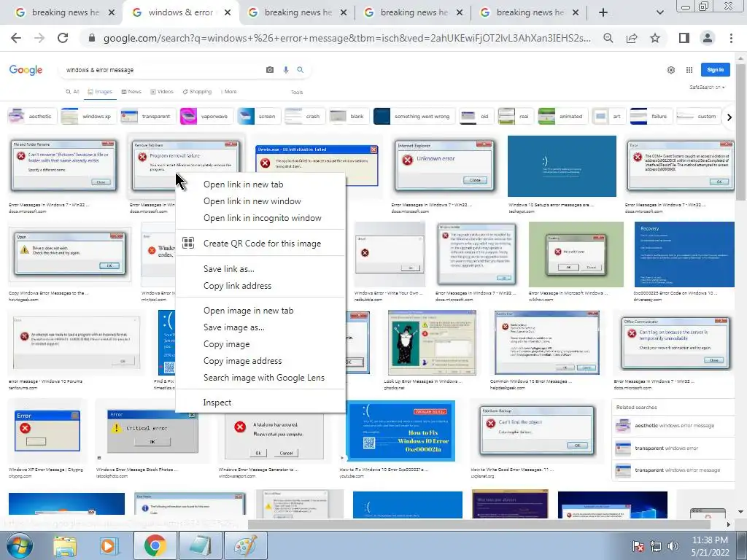This screenshot has width=747, height=560.
Task: Close the 'windows & error' active tab
Action: pos(228,12)
